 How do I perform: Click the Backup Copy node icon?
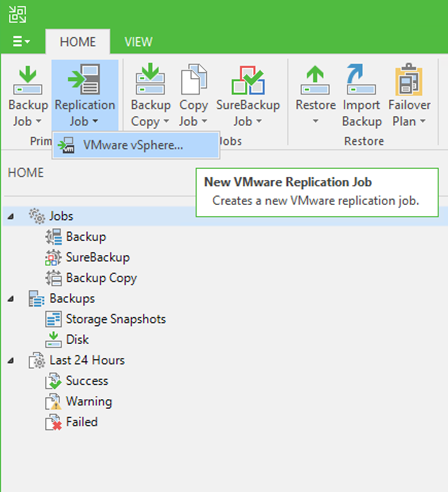pyautogui.click(x=54, y=278)
